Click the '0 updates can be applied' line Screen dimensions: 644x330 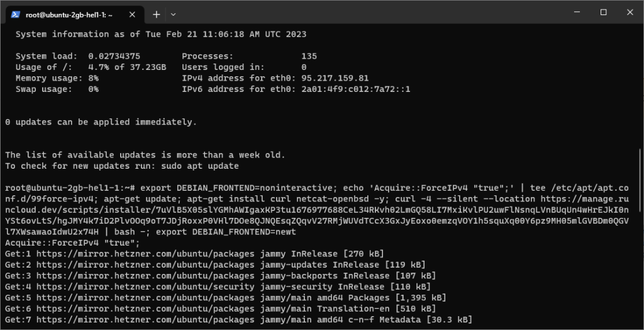101,122
